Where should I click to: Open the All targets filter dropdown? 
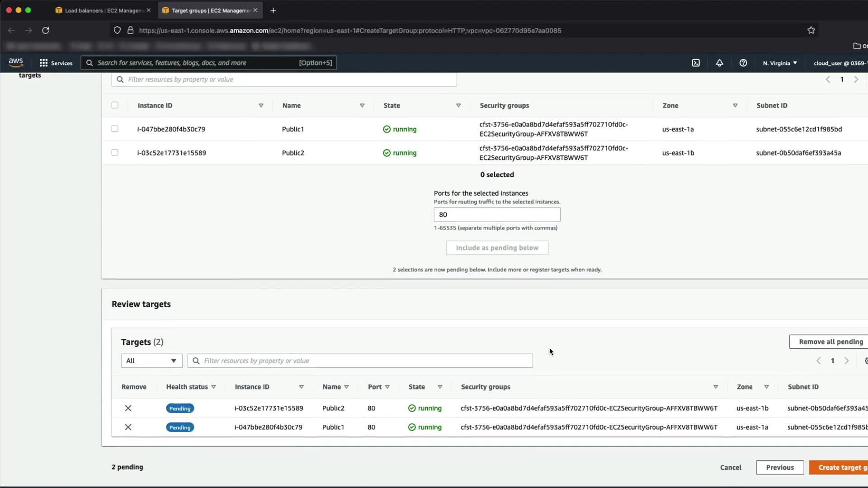[151, 361]
